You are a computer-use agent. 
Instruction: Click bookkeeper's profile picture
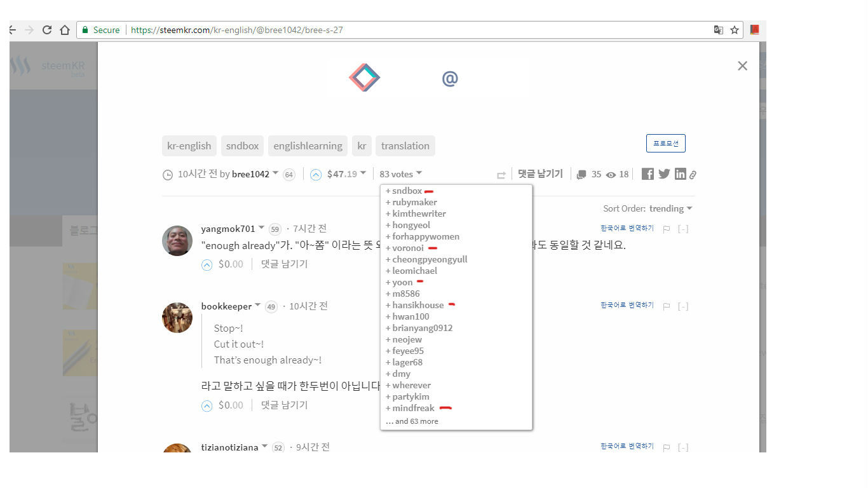click(177, 318)
